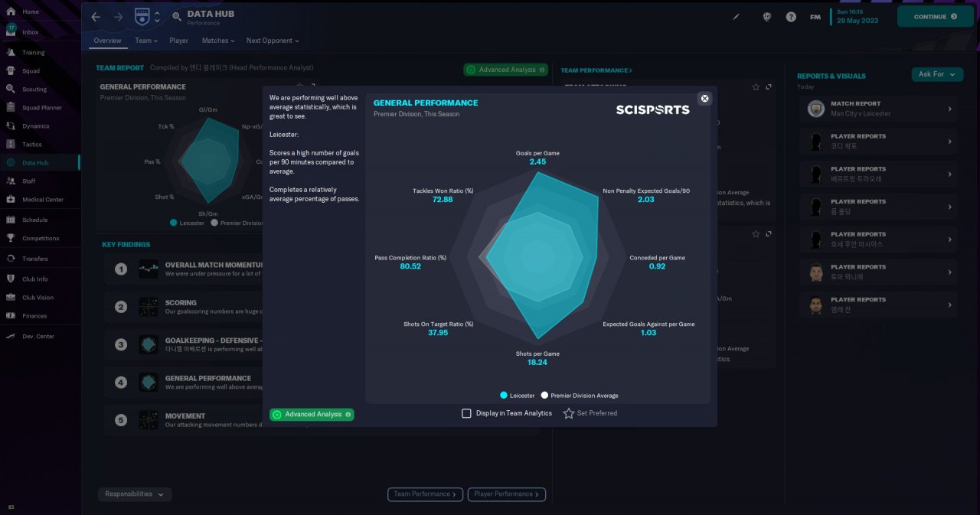Open the search magnifier in the header

pos(177,17)
